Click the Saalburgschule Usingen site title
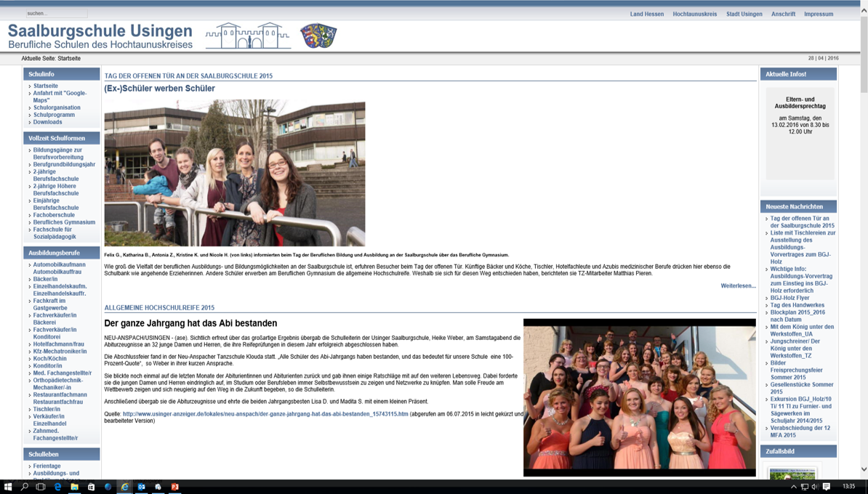 (x=100, y=31)
